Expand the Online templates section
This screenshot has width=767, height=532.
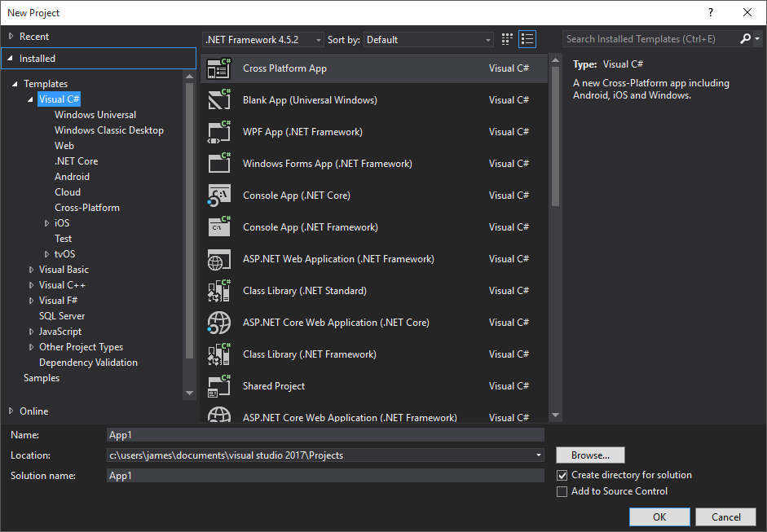[x=32, y=411]
